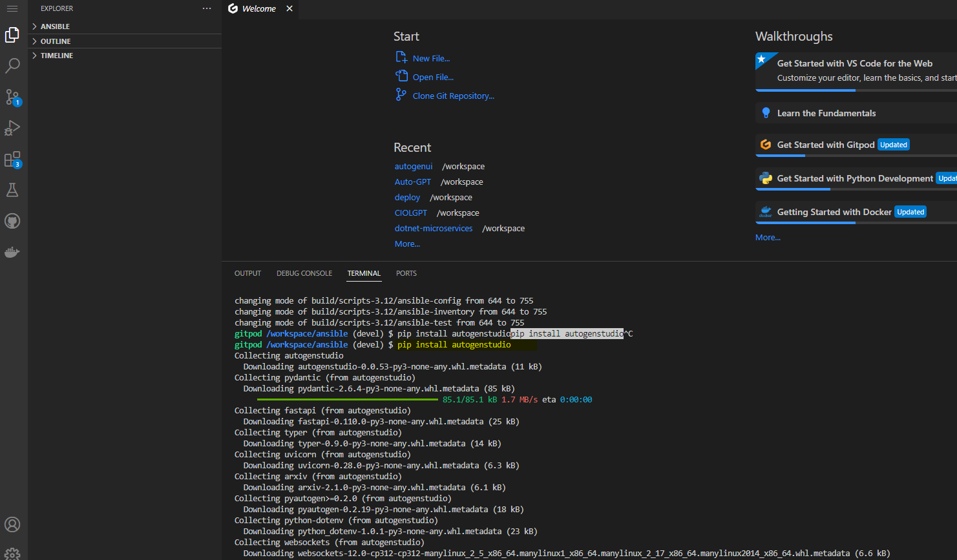This screenshot has height=560, width=957.
Task: Close the Welcome tab
Action: click(289, 8)
